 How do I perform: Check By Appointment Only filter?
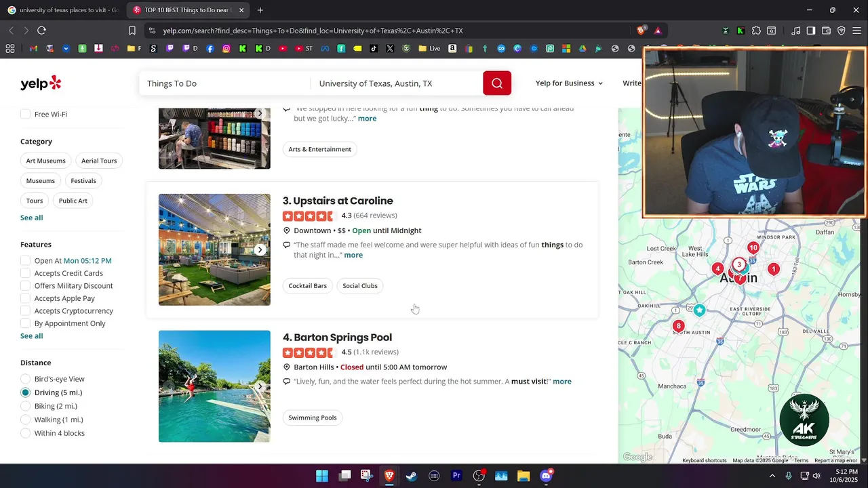pos(25,323)
